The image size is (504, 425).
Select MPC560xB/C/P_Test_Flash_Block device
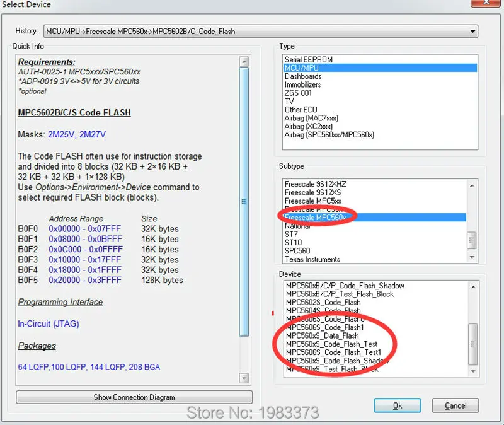(x=340, y=294)
